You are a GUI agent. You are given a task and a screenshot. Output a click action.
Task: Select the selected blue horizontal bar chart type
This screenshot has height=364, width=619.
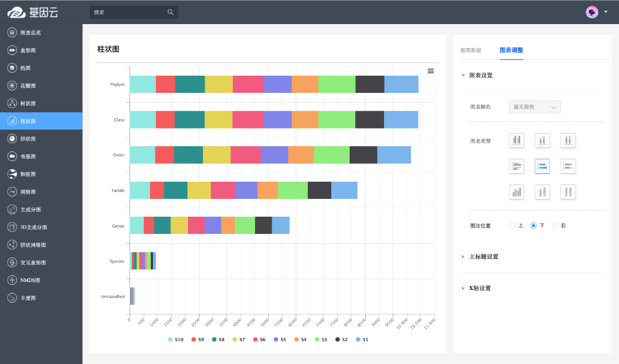(x=542, y=166)
